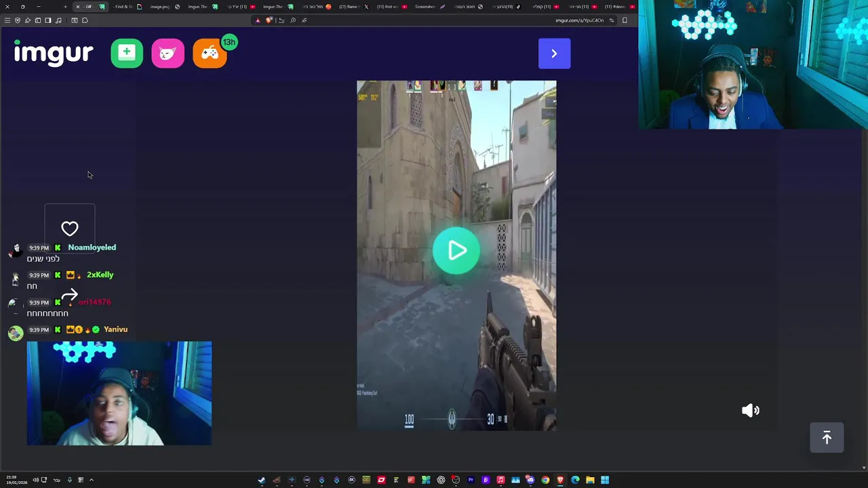The width and height of the screenshot is (868, 488).
Task: Open the Brave shields lion icon
Action: tap(269, 20)
